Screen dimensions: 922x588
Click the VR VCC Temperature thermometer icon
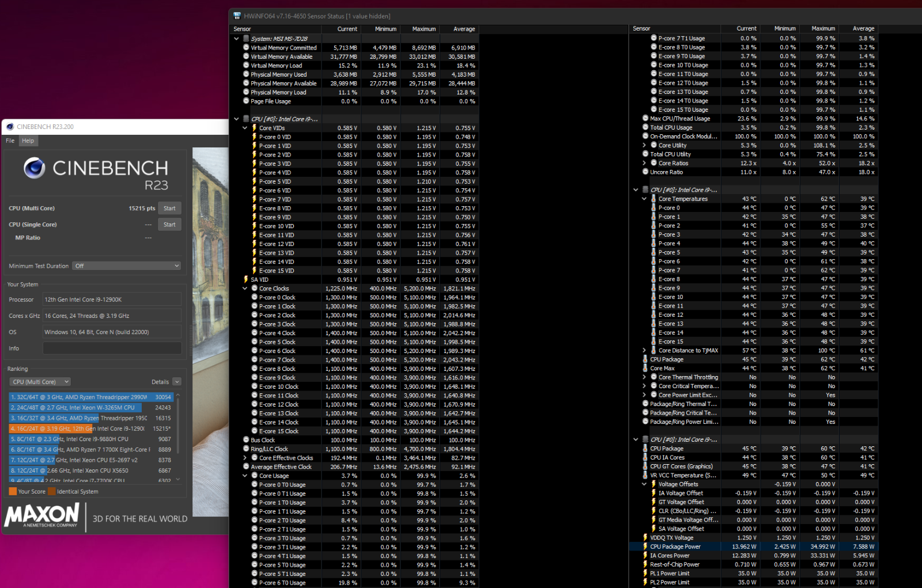coord(645,475)
